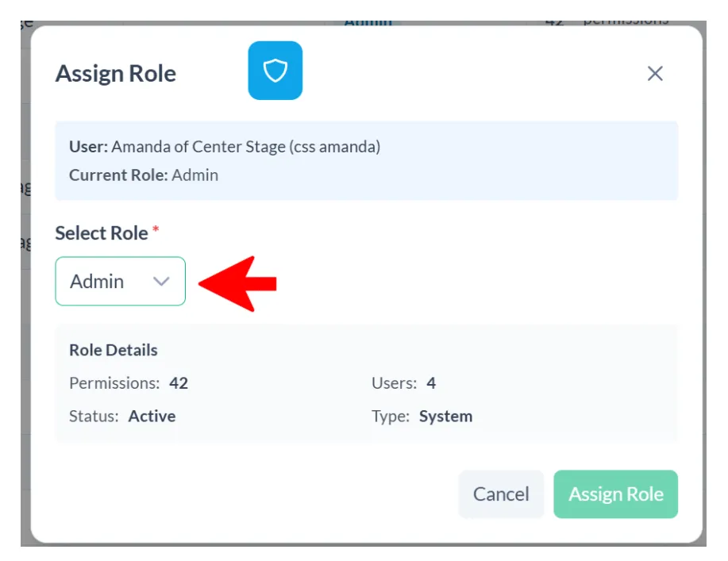Click the Select Role label
The width and height of the screenshot is (728, 561).
(x=102, y=233)
